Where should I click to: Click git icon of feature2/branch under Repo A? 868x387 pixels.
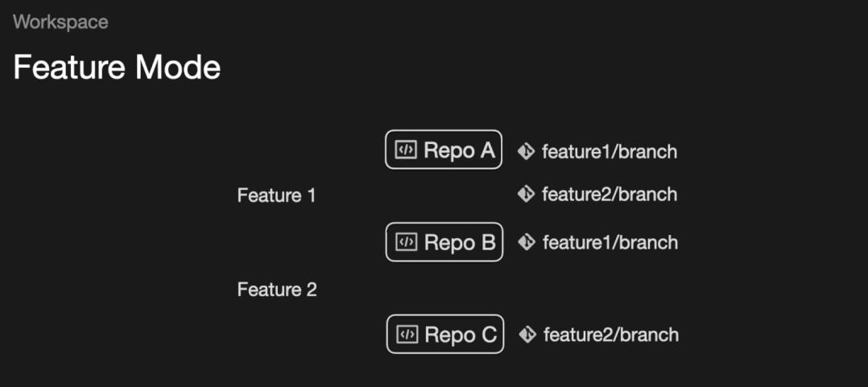click(x=527, y=194)
